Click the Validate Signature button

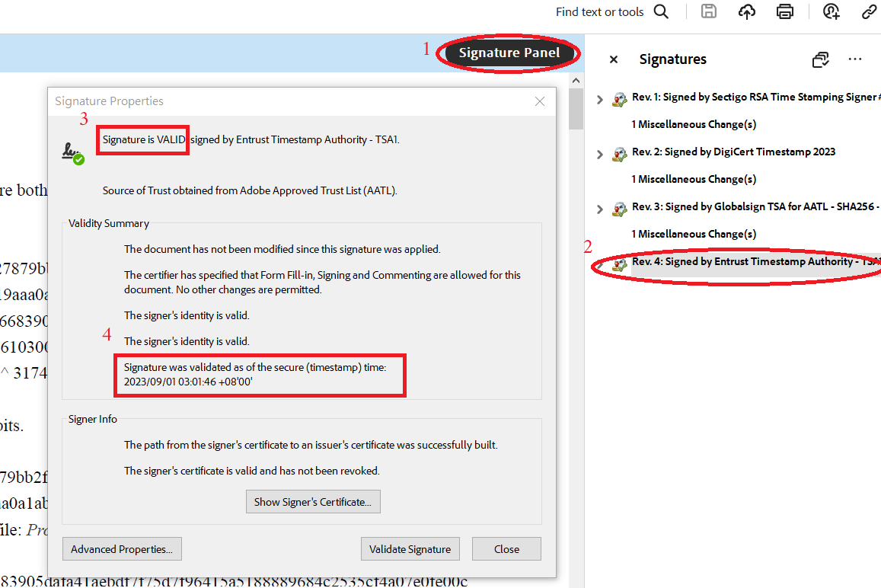410,549
